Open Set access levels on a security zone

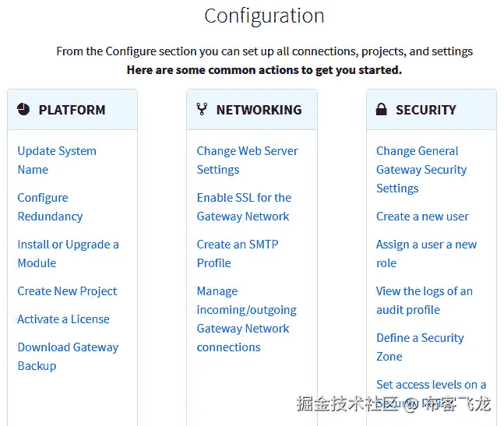(431, 394)
